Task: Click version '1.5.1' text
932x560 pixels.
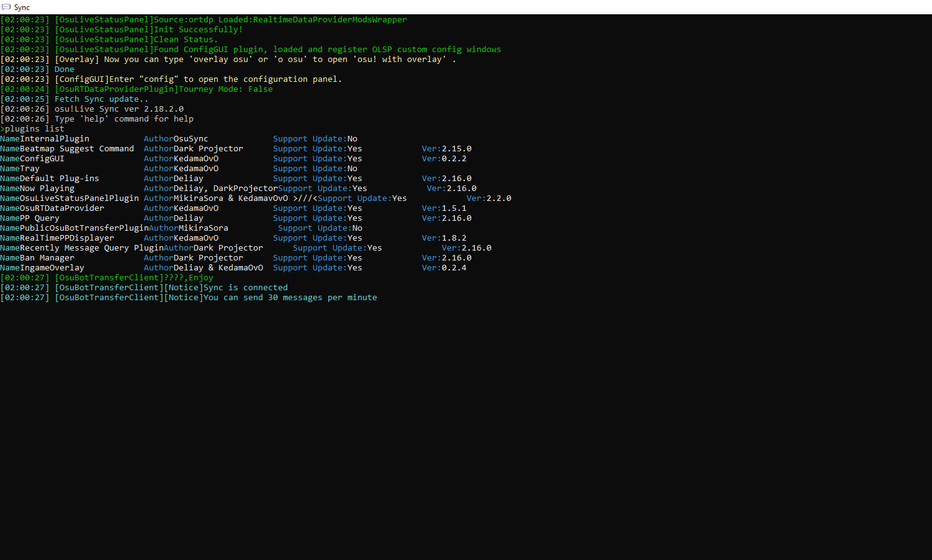Action: click(x=454, y=208)
